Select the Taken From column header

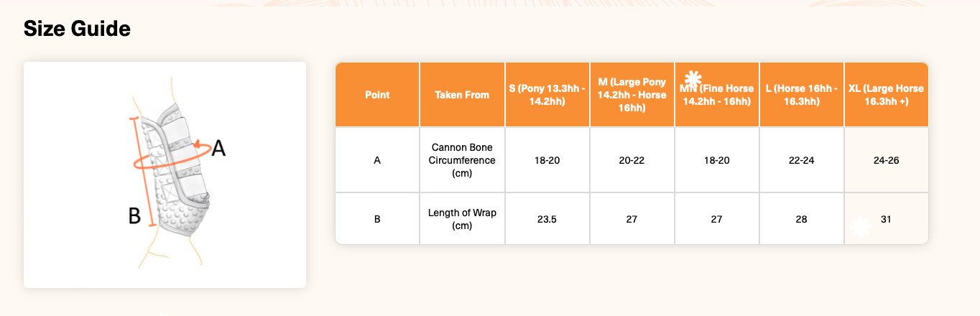462,95
